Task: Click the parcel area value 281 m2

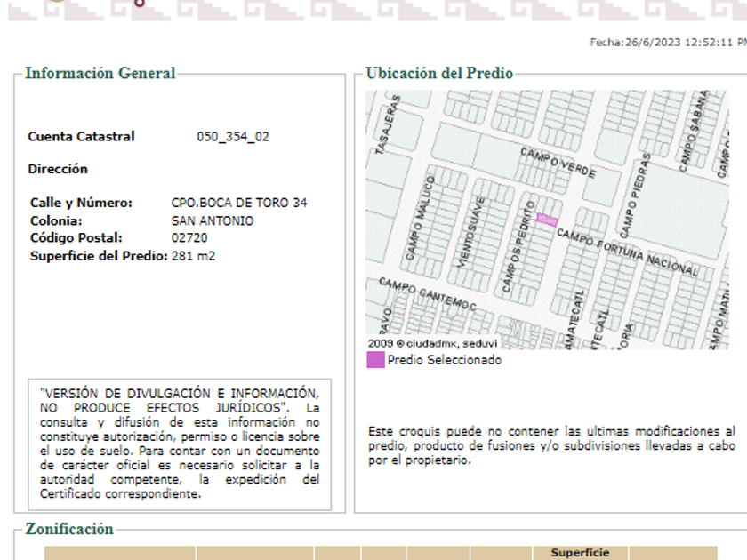Action: click(193, 256)
